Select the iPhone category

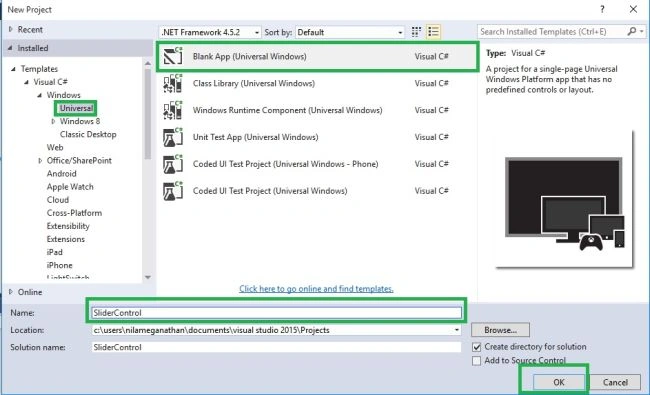click(x=59, y=265)
